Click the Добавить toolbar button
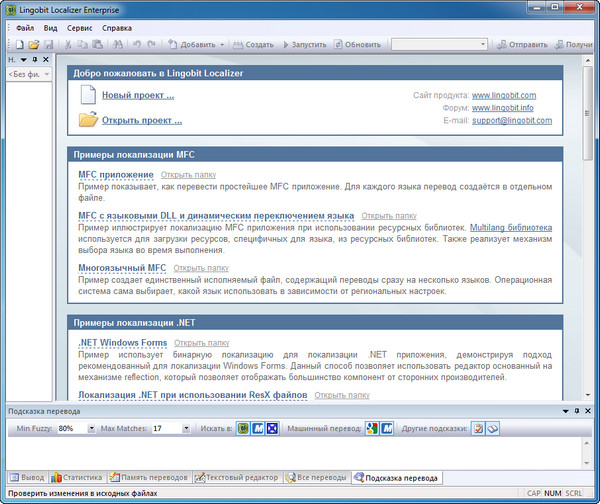 (192, 45)
